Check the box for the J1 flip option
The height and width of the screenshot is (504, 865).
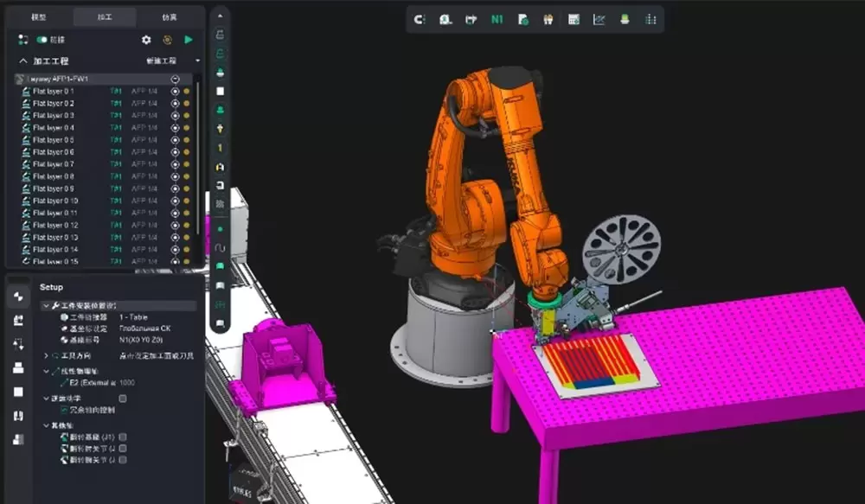pyautogui.click(x=123, y=437)
